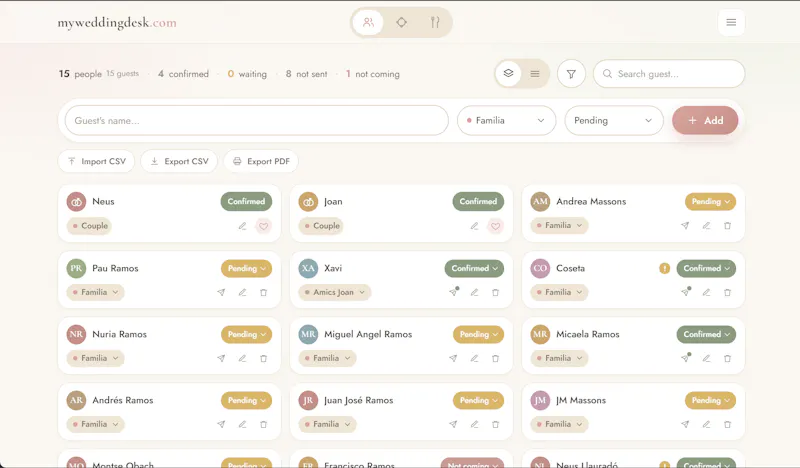Open Nuria Ramos Pending status dropdown

(x=246, y=334)
